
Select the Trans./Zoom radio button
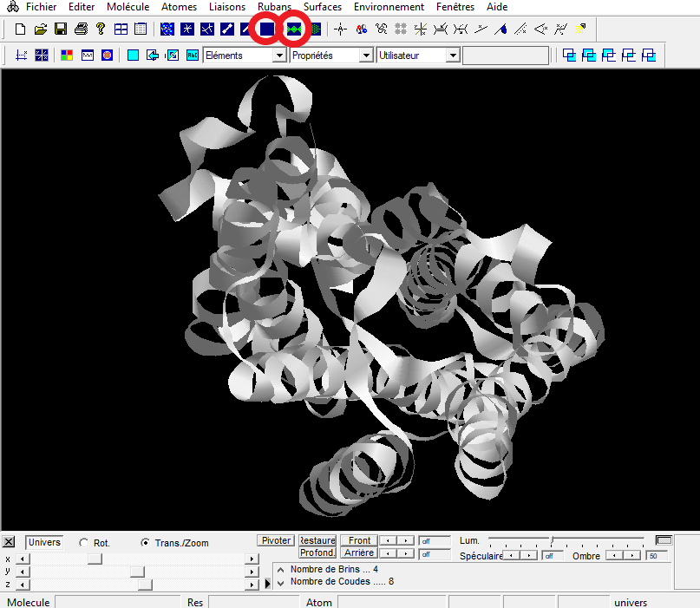tap(146, 543)
